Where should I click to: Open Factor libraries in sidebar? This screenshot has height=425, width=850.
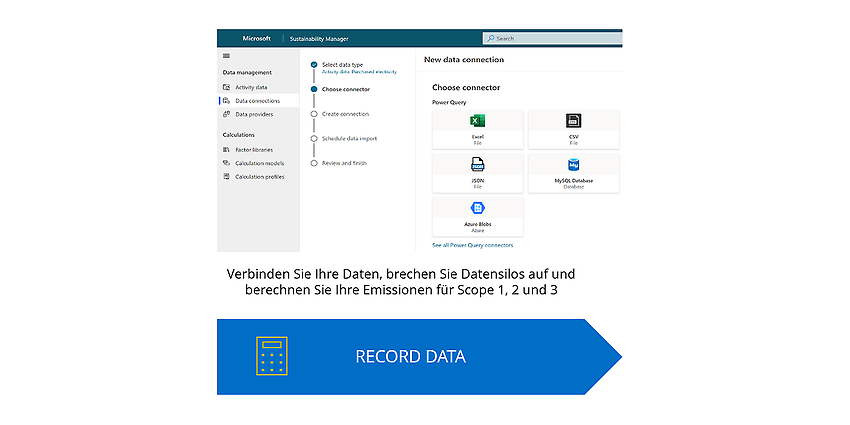click(254, 149)
